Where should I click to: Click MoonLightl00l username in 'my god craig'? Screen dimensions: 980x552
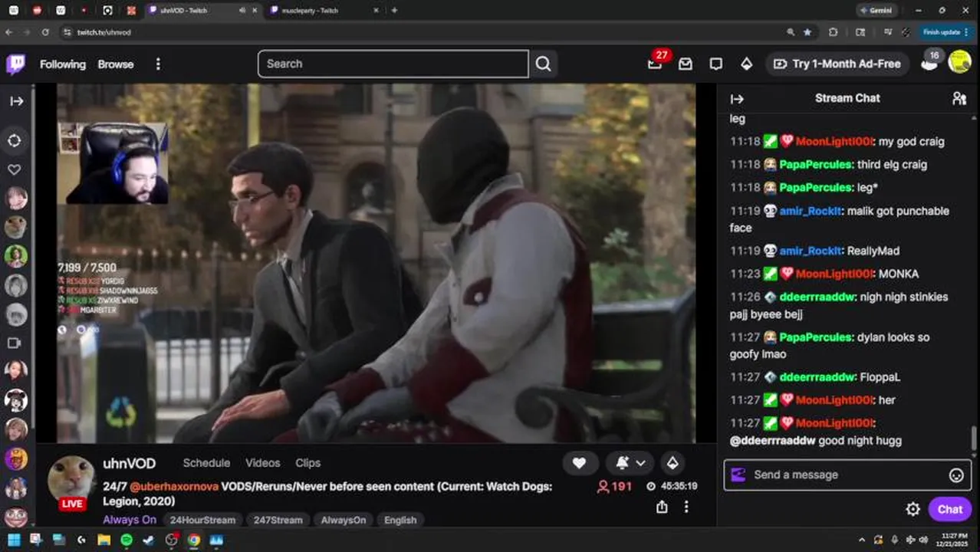click(834, 142)
